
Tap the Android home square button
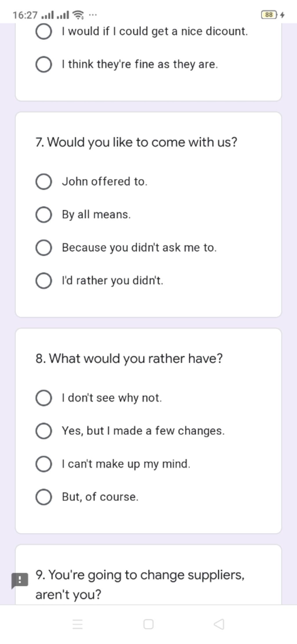(148, 624)
